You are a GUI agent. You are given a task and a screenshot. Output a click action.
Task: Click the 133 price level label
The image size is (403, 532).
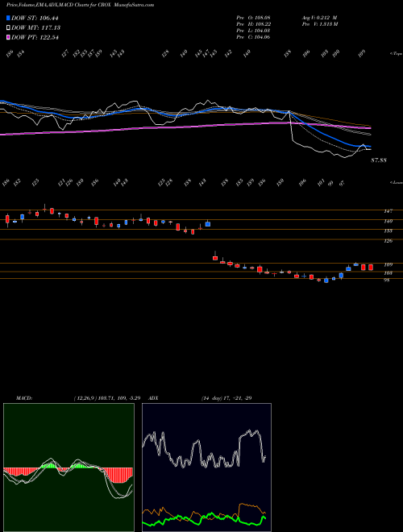tap(388, 231)
